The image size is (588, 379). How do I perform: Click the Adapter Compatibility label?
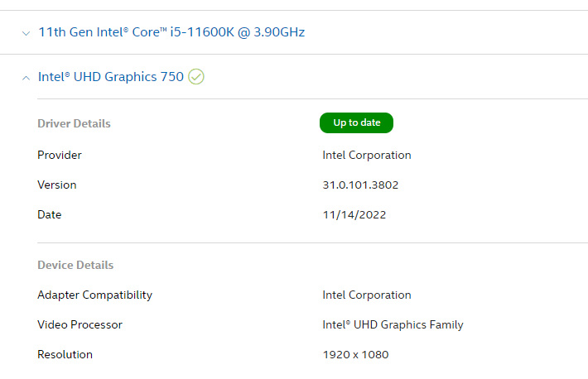95,295
